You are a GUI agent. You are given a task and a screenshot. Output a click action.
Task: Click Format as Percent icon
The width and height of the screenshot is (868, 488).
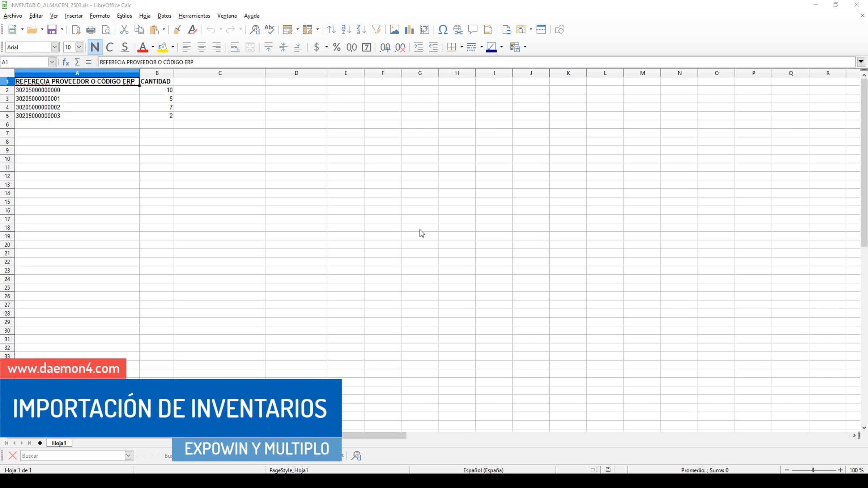[336, 47]
